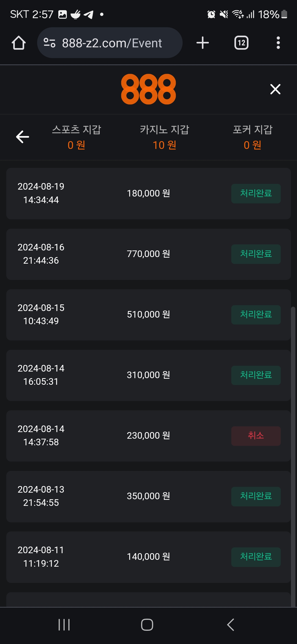Tap the browser home icon

point(19,43)
